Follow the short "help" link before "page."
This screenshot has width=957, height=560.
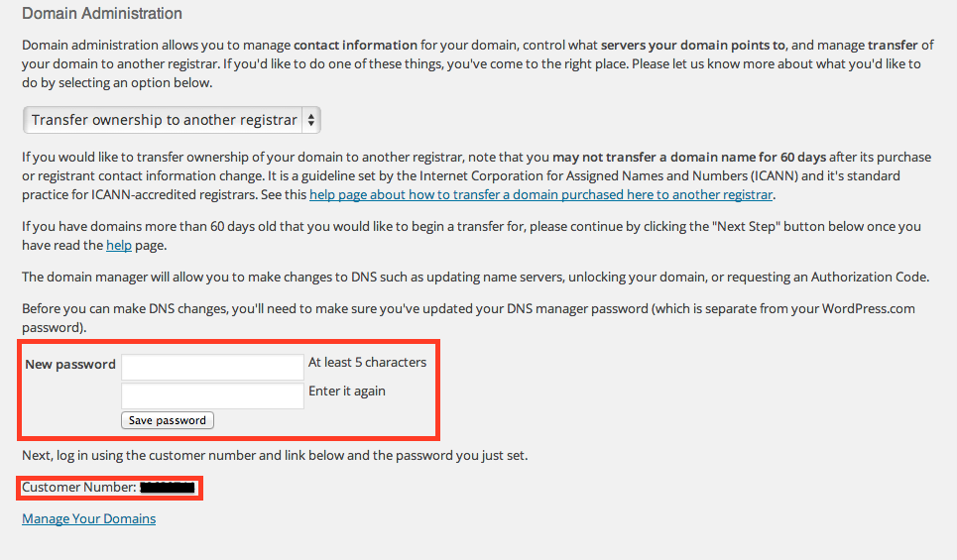[x=118, y=245]
